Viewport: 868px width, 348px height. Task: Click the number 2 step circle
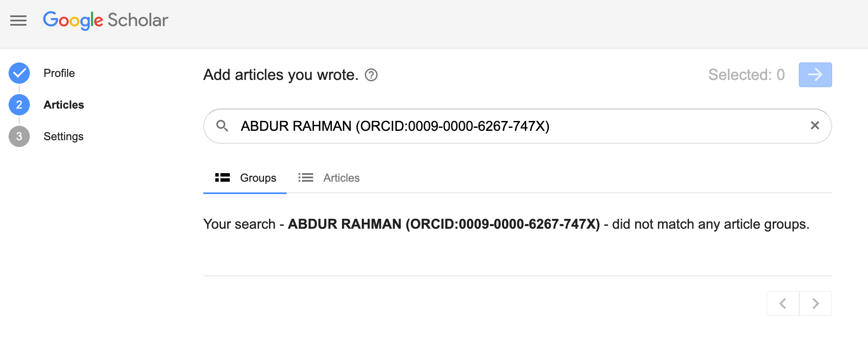pos(19,105)
